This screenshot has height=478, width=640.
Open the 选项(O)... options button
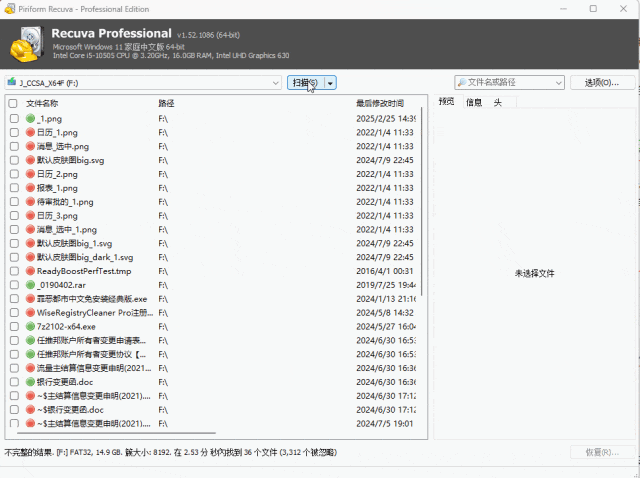point(602,83)
